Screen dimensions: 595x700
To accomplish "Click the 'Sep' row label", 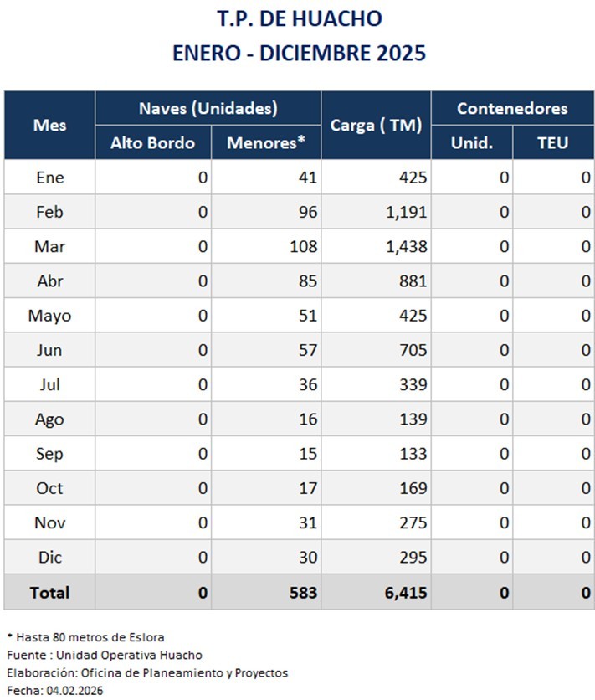I will click(49, 454).
